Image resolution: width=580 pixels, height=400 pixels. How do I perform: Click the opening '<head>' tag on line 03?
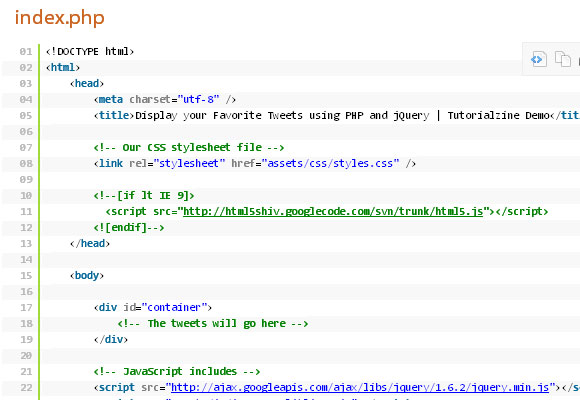[x=87, y=83]
